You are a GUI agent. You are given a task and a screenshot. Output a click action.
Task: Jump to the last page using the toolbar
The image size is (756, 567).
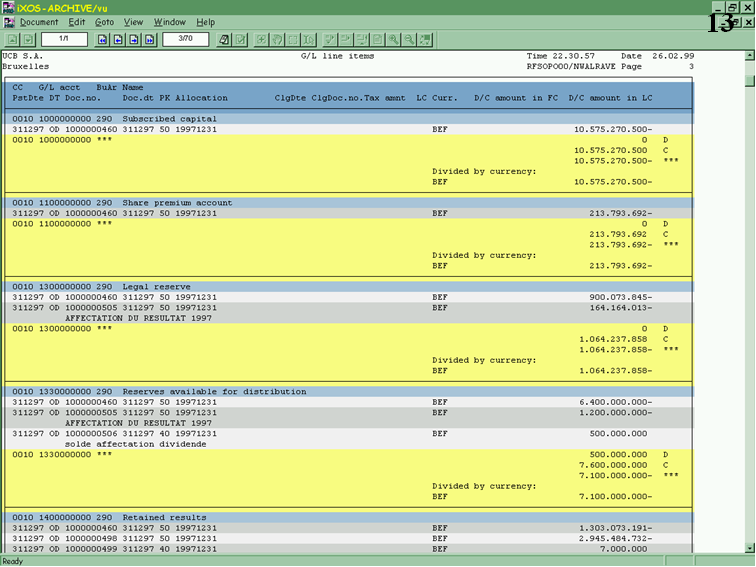coord(149,39)
